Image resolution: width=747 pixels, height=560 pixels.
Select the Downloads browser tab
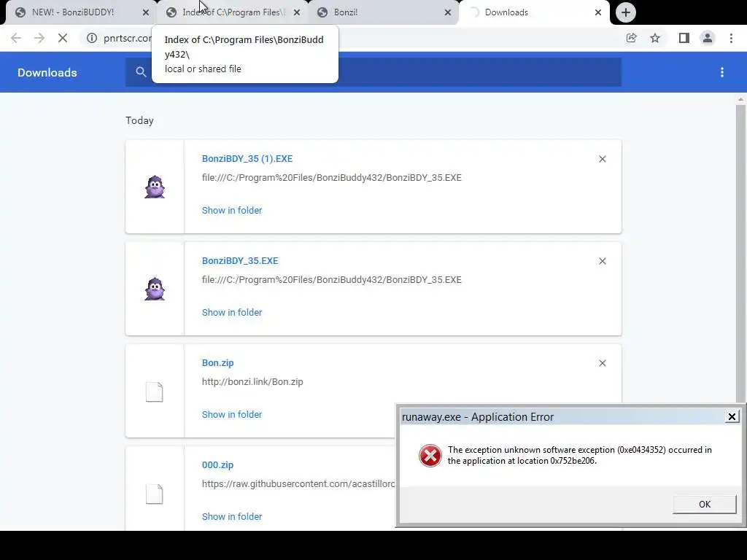point(533,12)
